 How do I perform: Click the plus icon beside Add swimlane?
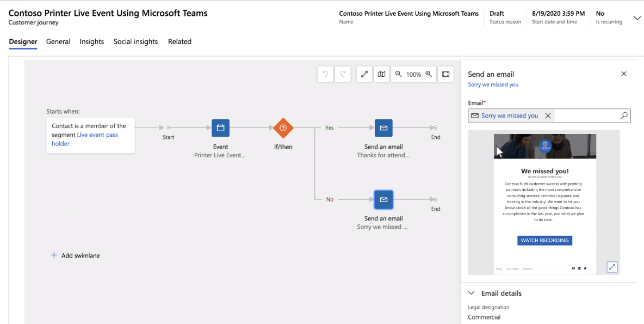(54, 255)
